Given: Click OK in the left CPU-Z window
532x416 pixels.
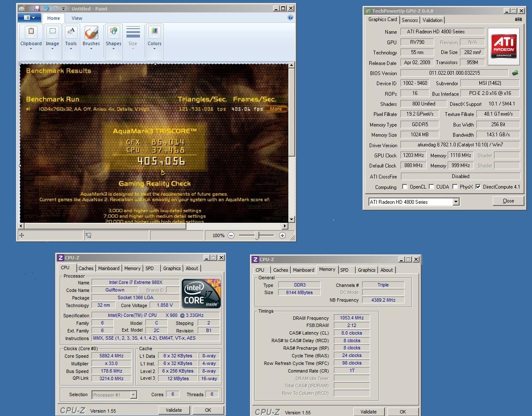Looking at the screenshot, I should pos(208,410).
